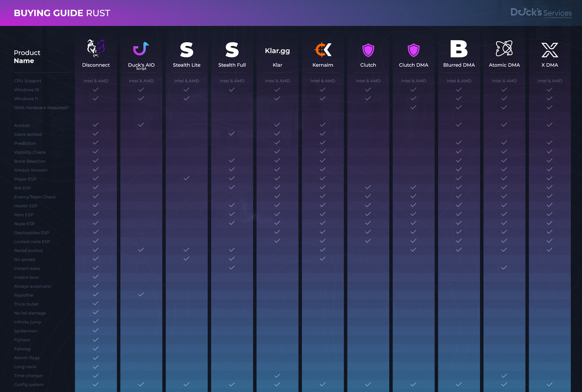The image size is (582, 392).
Task: Click the Duck's Services logo at top right
Action: coord(541,13)
